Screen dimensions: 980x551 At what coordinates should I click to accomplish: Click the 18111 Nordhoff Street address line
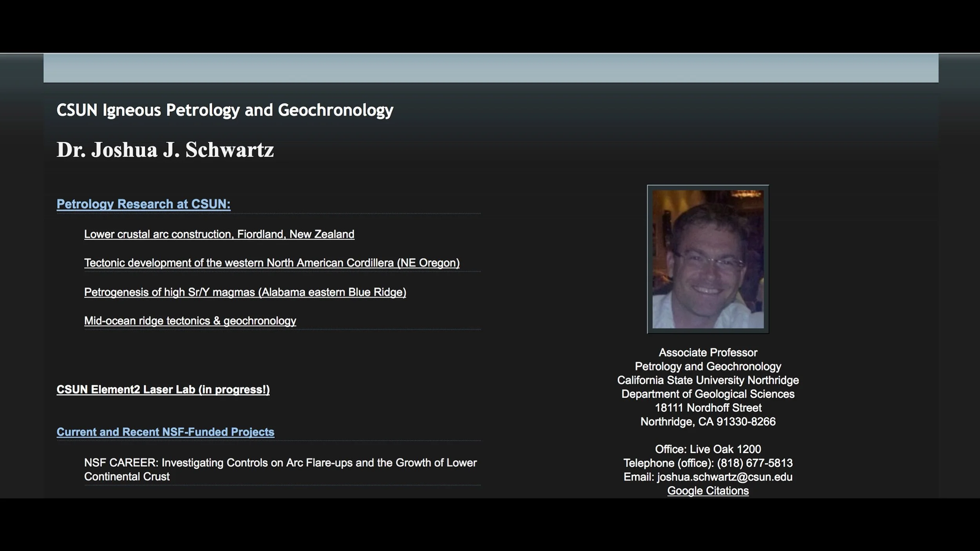[708, 408]
